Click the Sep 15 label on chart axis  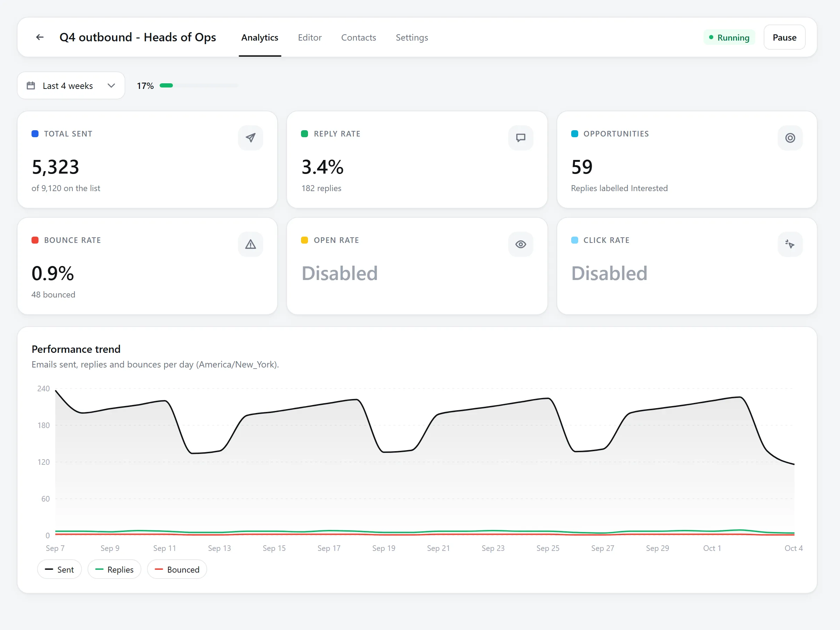(x=274, y=548)
